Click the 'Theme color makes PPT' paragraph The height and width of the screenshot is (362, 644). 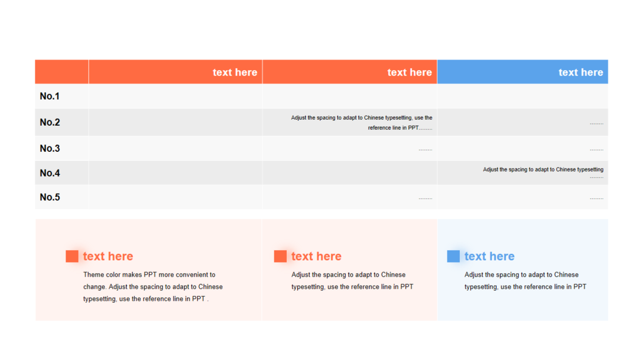(153, 287)
